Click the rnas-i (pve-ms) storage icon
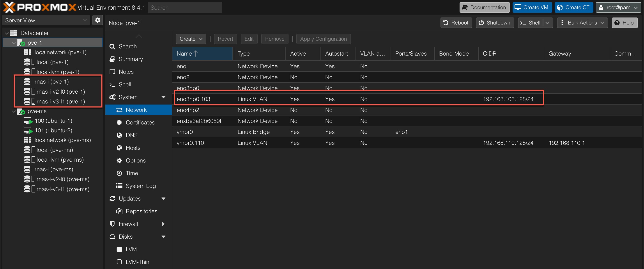 (x=27, y=169)
